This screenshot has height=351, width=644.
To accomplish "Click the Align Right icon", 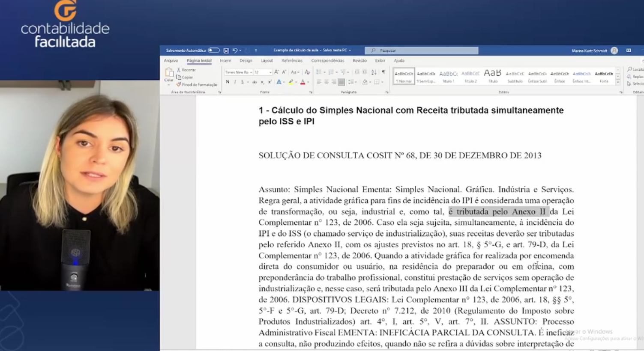I will tap(334, 82).
